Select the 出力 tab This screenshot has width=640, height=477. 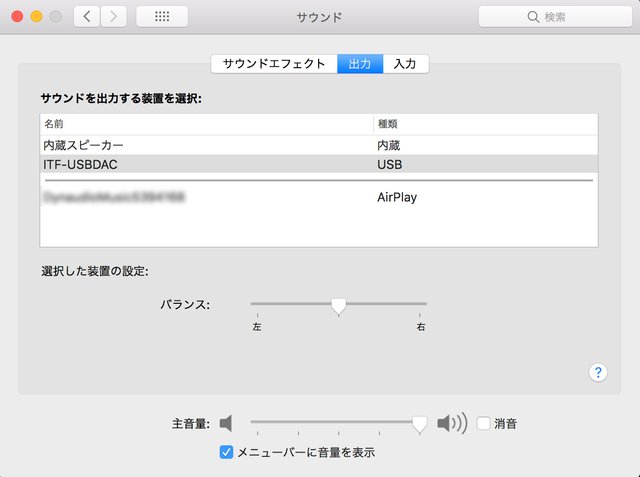[x=360, y=64]
